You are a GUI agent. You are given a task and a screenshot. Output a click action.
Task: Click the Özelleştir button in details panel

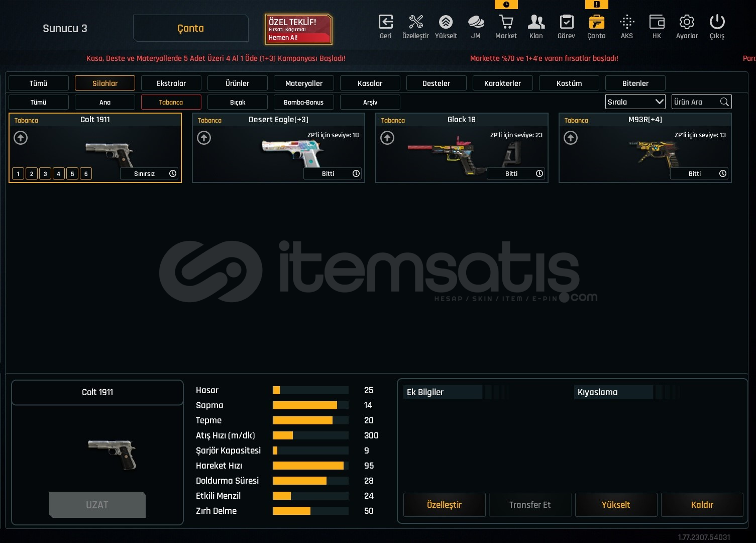click(x=445, y=505)
